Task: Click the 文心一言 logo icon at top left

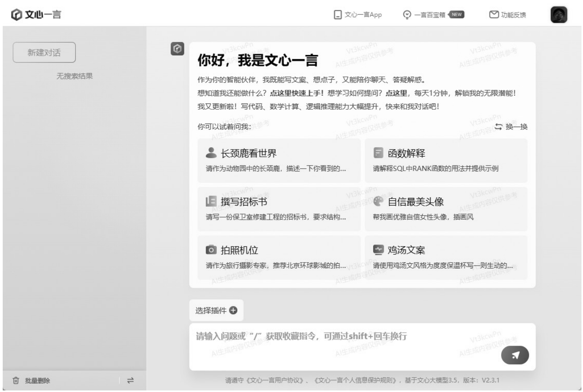Action: point(17,15)
